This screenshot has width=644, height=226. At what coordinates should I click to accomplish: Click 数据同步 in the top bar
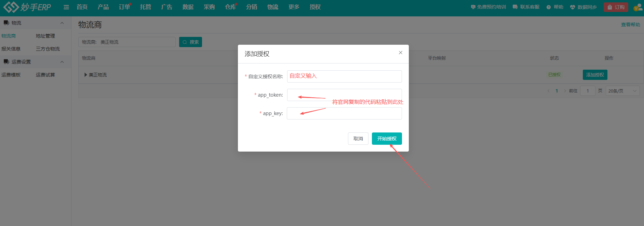pyautogui.click(x=583, y=7)
